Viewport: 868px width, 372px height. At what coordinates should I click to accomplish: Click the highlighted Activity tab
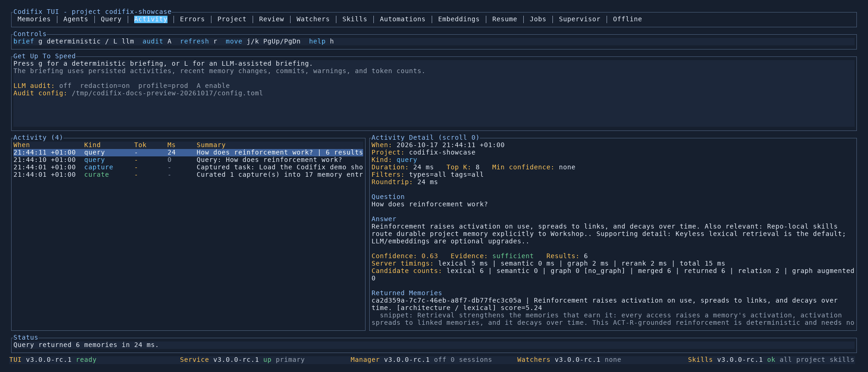(151, 19)
